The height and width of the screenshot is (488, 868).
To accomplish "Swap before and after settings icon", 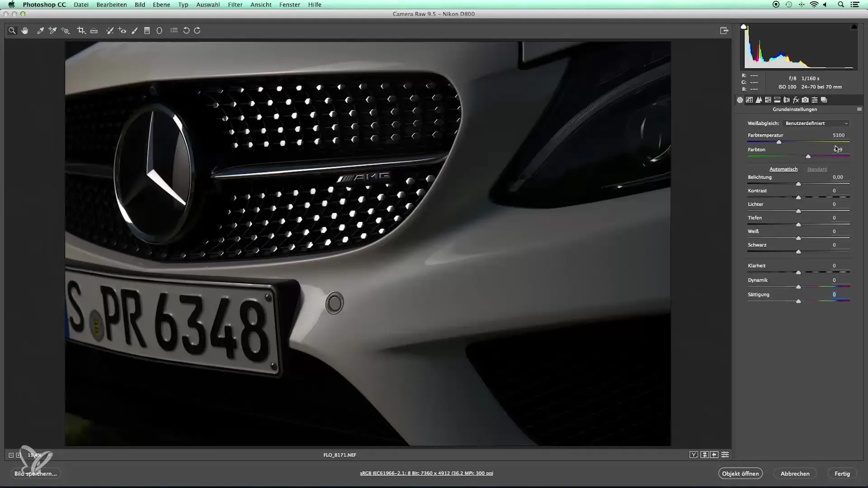I will click(x=704, y=455).
